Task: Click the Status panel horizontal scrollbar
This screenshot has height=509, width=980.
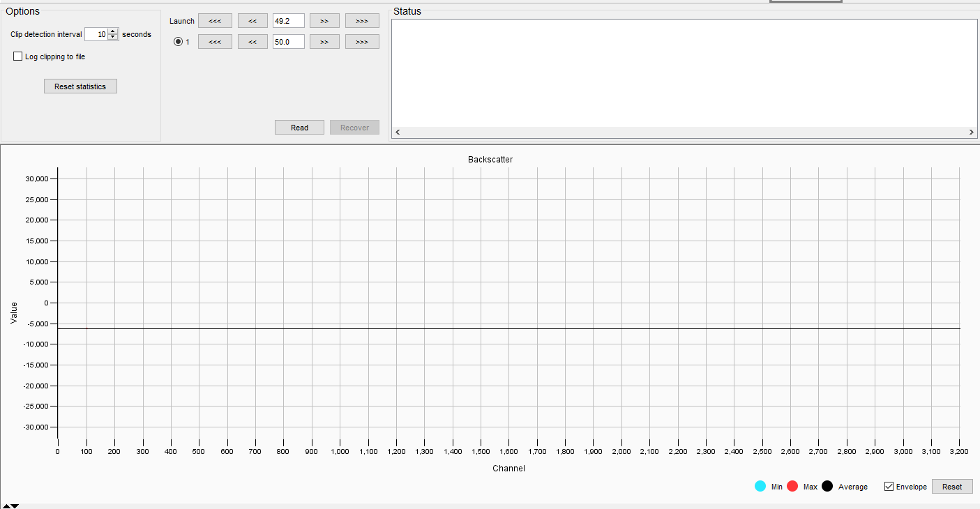Action: [684, 131]
